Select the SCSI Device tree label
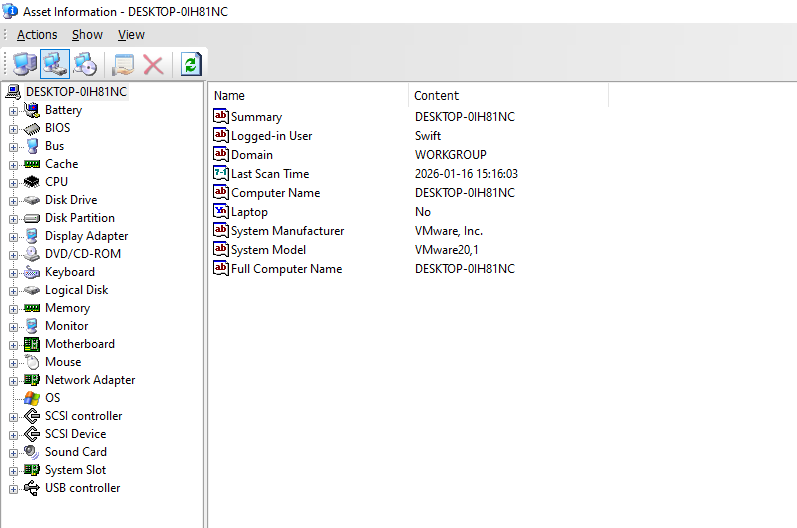The height and width of the screenshot is (528, 797). 75,434
